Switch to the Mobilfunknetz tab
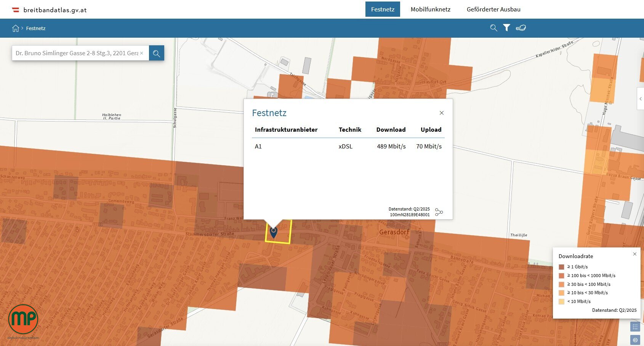The height and width of the screenshot is (346, 644). (x=430, y=10)
